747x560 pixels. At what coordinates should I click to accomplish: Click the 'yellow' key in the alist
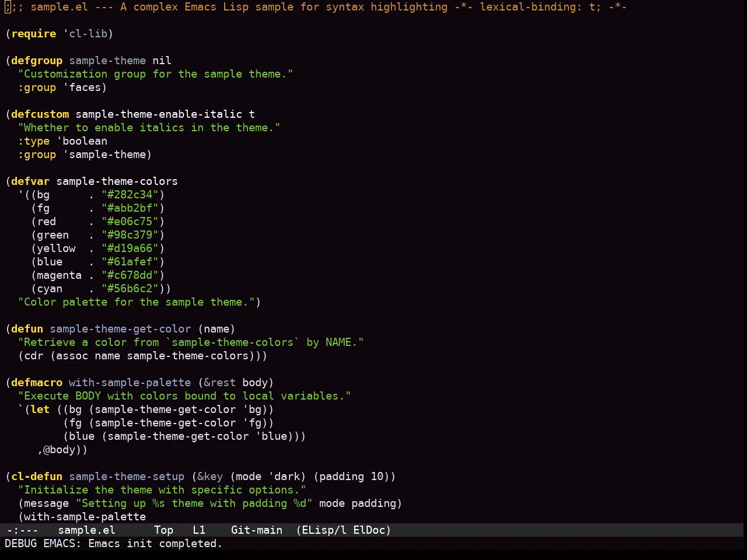click(56, 249)
